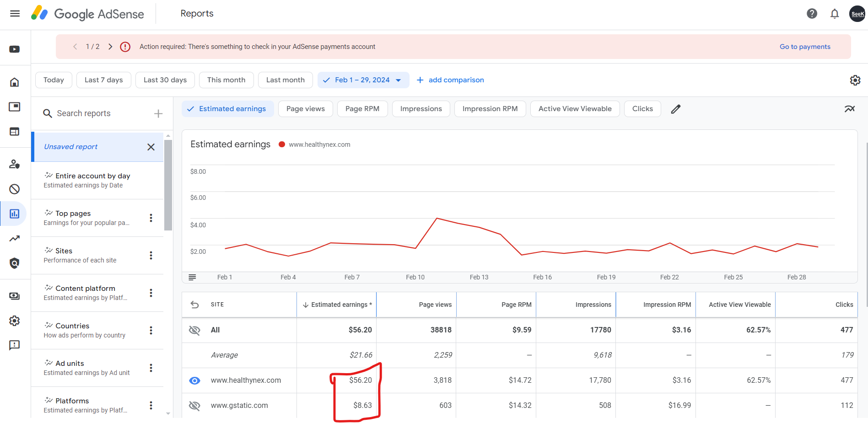Screen dimensions: 868x423
Task: Show previous alert message
Action: (x=75, y=47)
